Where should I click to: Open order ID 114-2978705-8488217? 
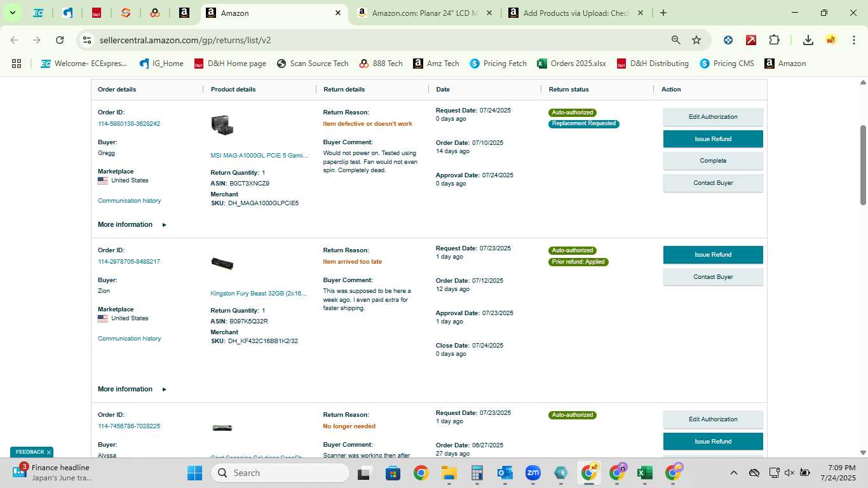(x=129, y=262)
